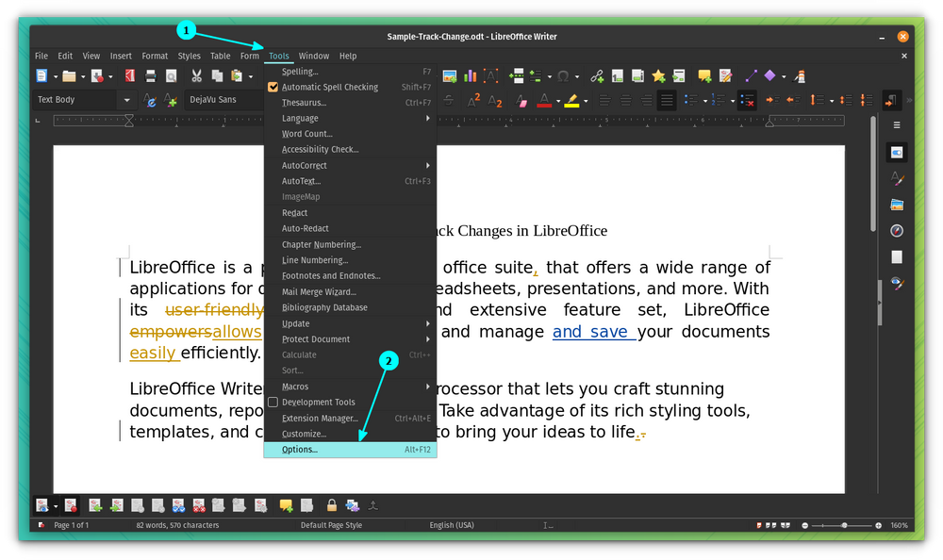Click the Copy icon
The width and height of the screenshot is (943, 560).
pyautogui.click(x=217, y=76)
